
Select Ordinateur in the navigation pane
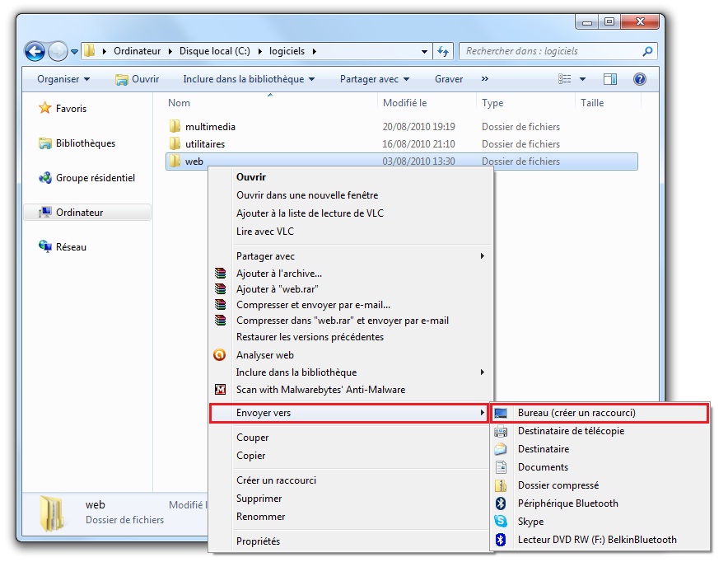(87, 213)
